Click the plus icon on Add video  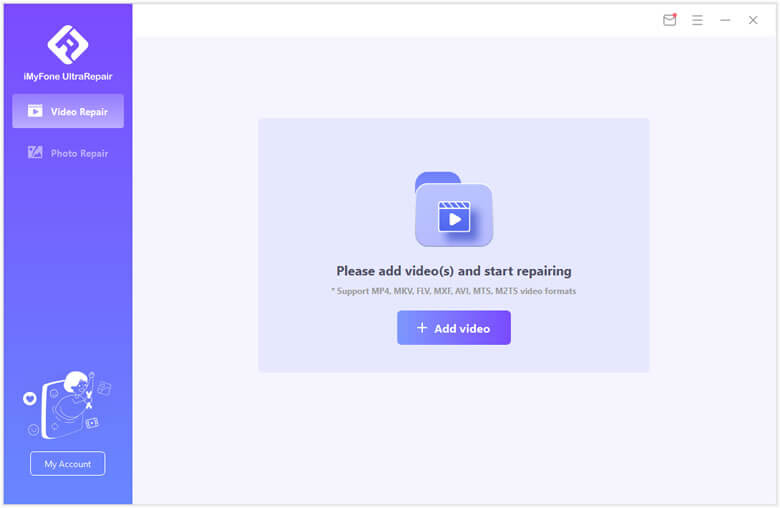(422, 328)
